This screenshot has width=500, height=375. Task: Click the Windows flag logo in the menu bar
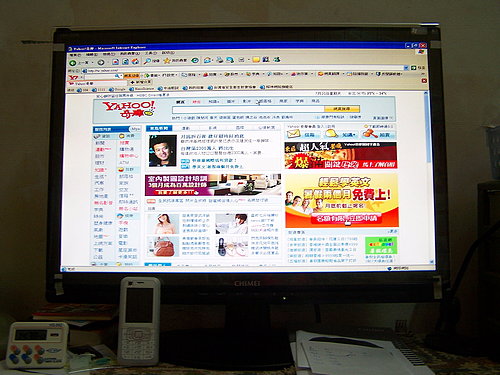pos(421,52)
